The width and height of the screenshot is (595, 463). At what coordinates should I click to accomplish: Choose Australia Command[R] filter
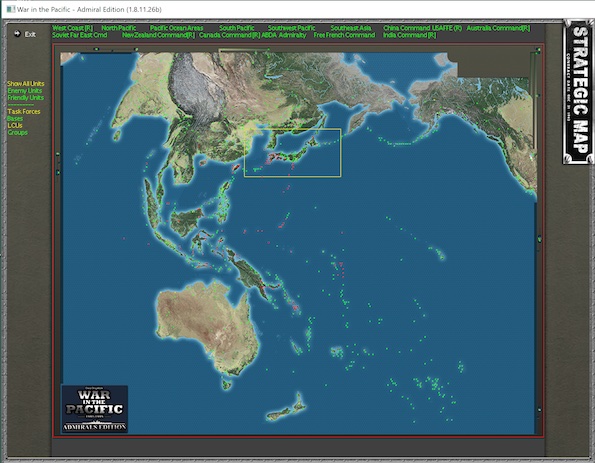tap(498, 28)
